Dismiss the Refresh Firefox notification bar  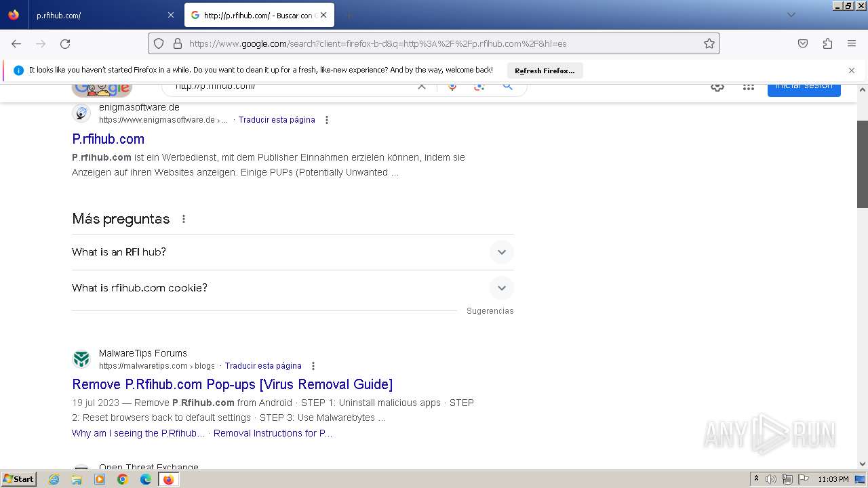pyautogui.click(x=852, y=70)
